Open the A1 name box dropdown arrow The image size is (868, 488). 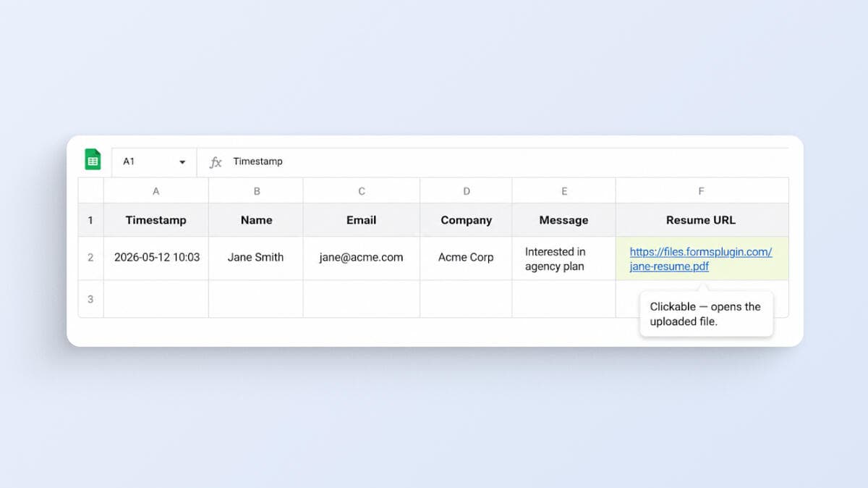coord(182,162)
